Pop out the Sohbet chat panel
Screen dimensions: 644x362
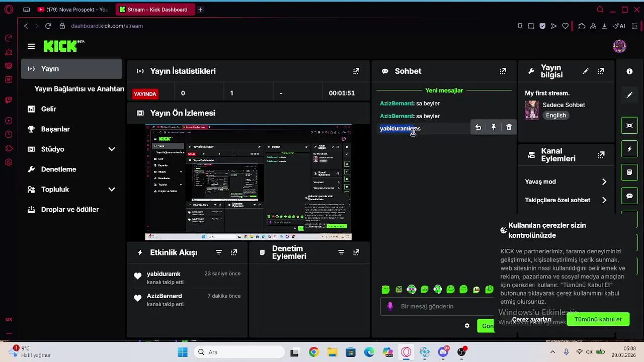[x=503, y=71]
